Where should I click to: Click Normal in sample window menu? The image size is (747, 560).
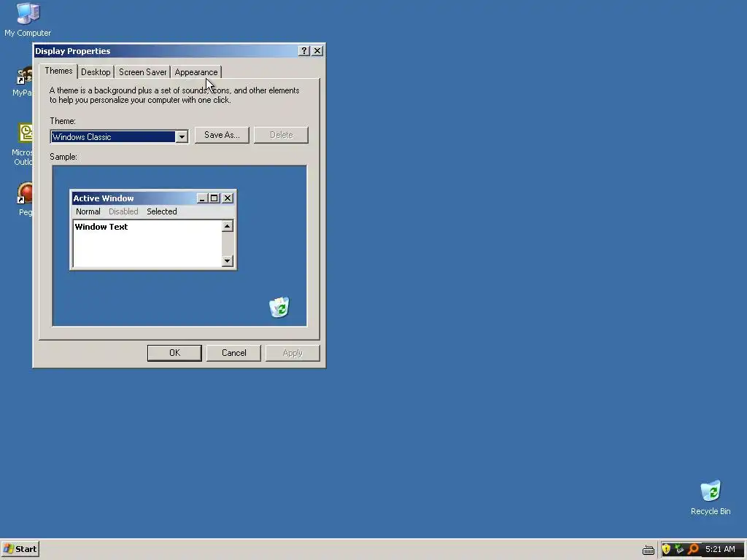(x=88, y=211)
